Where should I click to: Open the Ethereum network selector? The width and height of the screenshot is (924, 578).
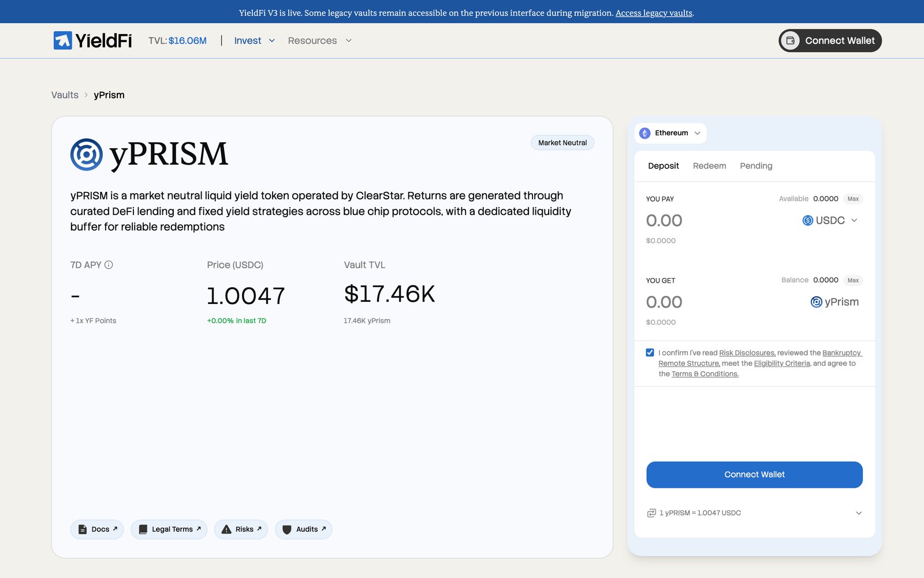click(670, 133)
